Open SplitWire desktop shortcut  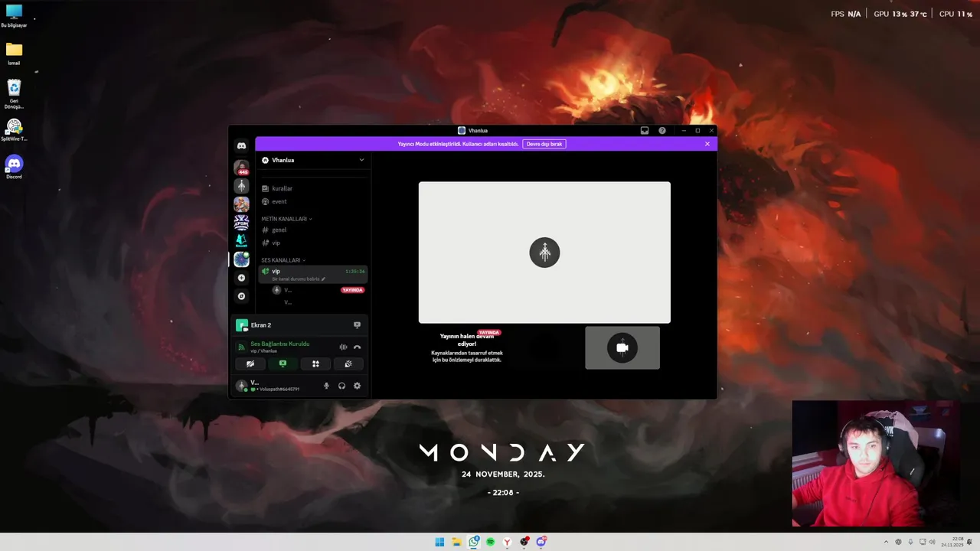click(x=14, y=129)
